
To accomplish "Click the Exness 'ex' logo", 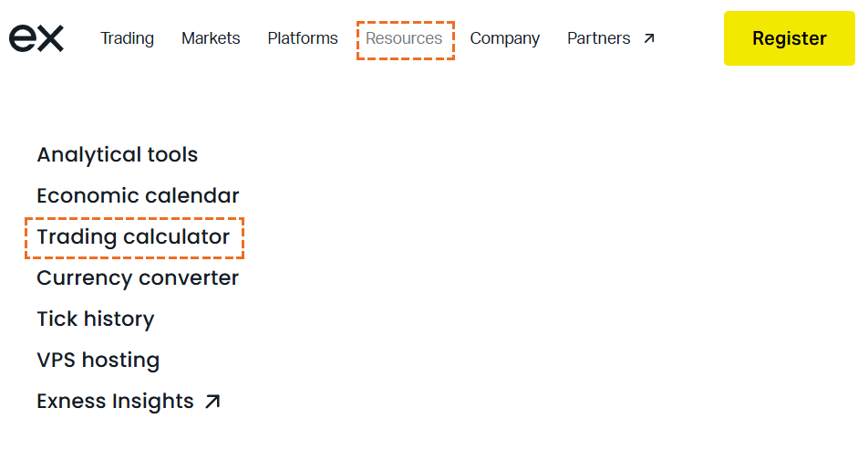I will [36, 38].
